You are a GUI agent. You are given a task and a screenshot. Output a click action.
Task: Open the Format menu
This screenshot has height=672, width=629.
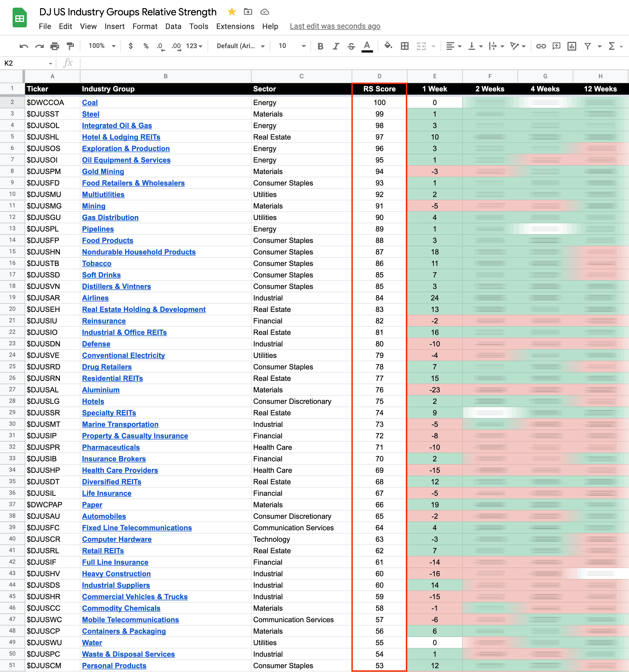145,26
